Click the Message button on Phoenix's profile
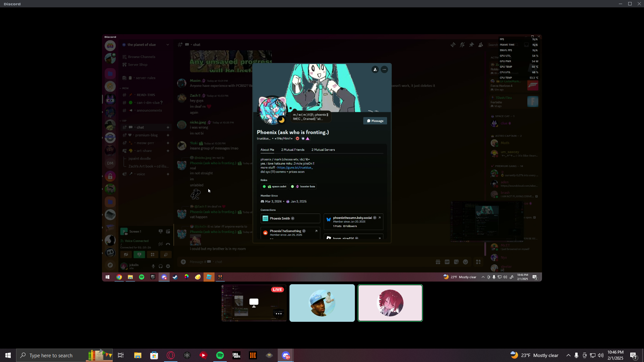 coord(375,121)
